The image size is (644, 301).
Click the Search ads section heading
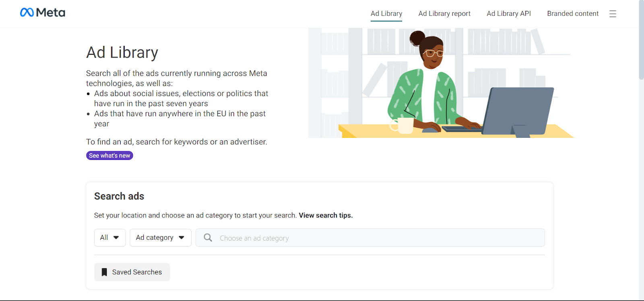coord(119,196)
